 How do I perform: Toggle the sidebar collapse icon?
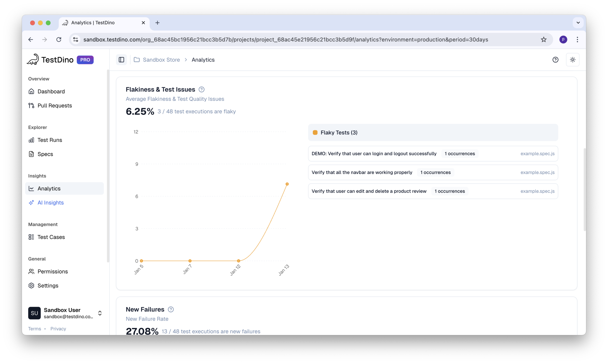point(121,60)
